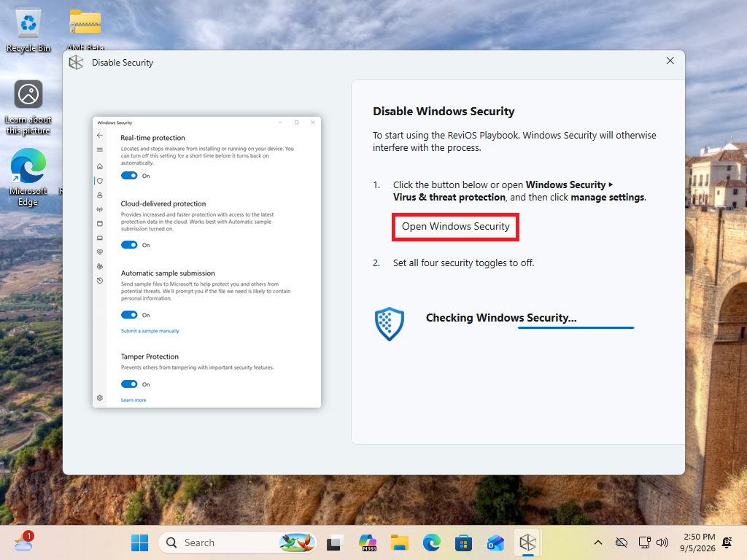Click the 'Real-time protection' heading in preview
This screenshot has width=747, height=560.
pyautogui.click(x=152, y=138)
